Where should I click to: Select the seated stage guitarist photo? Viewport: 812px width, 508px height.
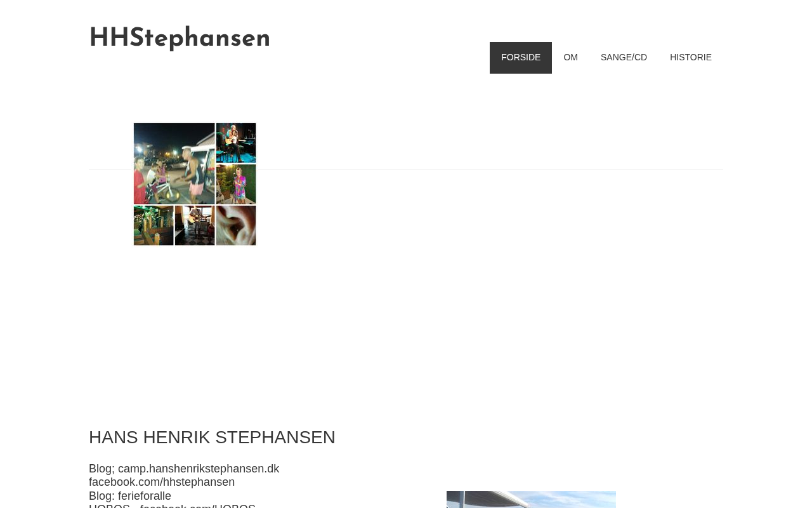tap(236, 143)
